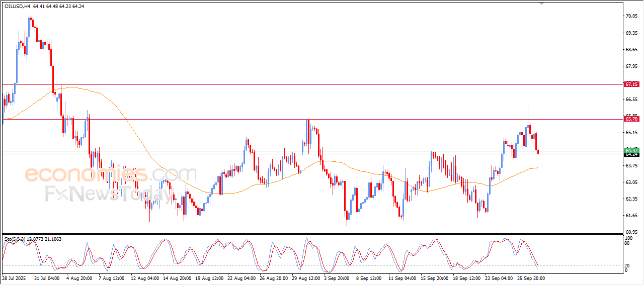Click the 68.65 price axis label

(631, 49)
